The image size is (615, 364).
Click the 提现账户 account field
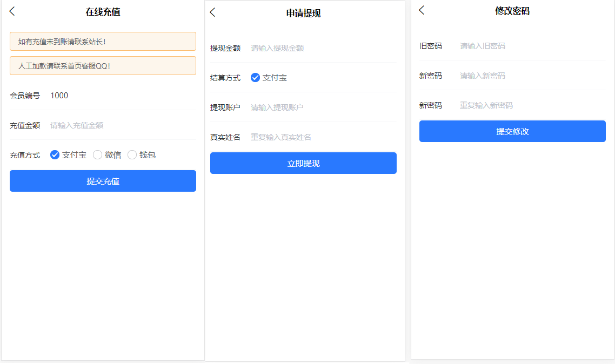point(322,107)
